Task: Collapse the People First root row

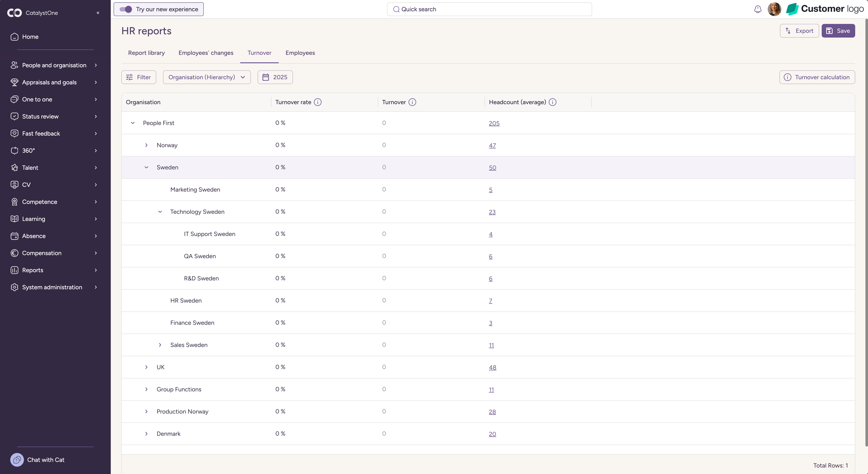Action: 133,123
